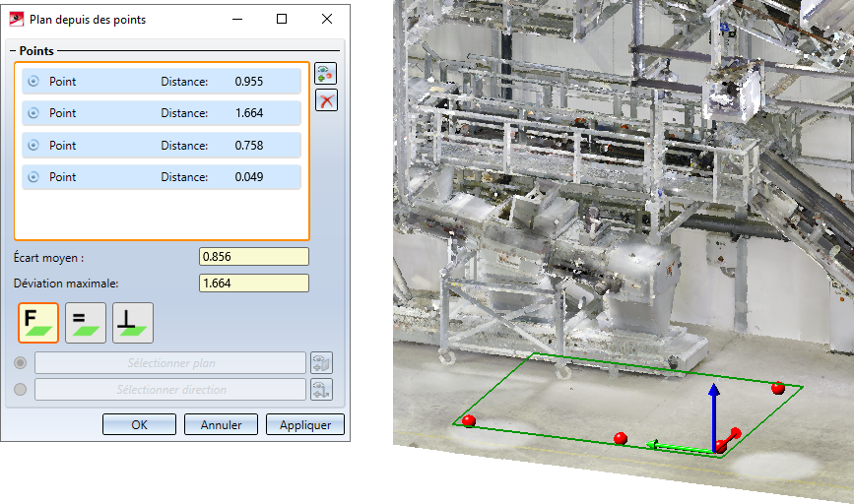
Task: Click the add points icon beside the list
Action: pyautogui.click(x=326, y=74)
